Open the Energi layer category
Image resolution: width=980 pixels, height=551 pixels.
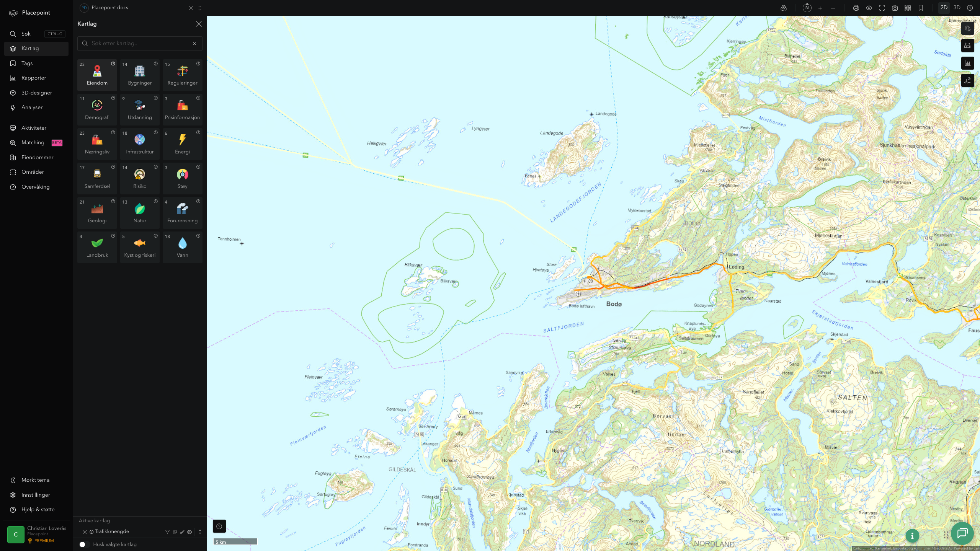[183, 144]
